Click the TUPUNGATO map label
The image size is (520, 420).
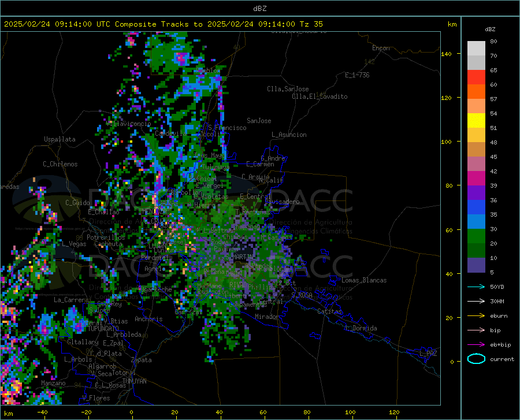[x=103, y=329]
